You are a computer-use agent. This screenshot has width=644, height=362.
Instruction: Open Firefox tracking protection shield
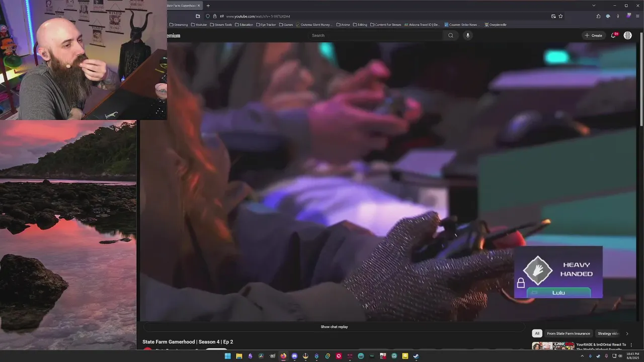207,16
